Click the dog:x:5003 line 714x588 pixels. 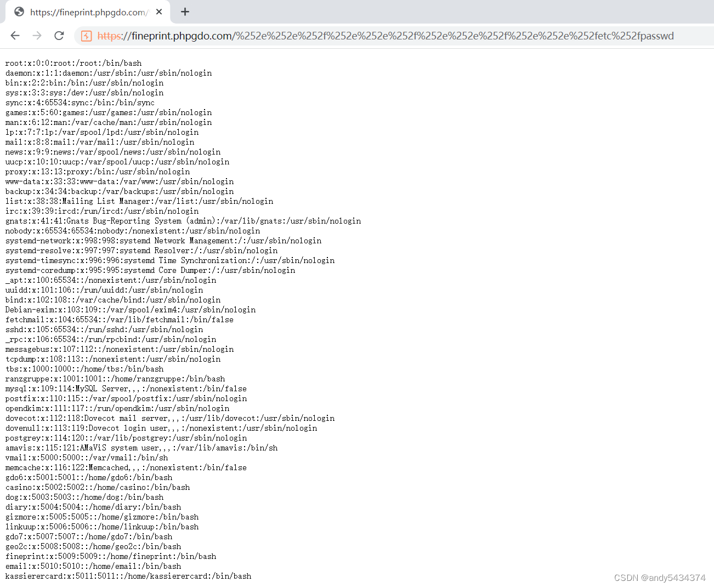84,497
